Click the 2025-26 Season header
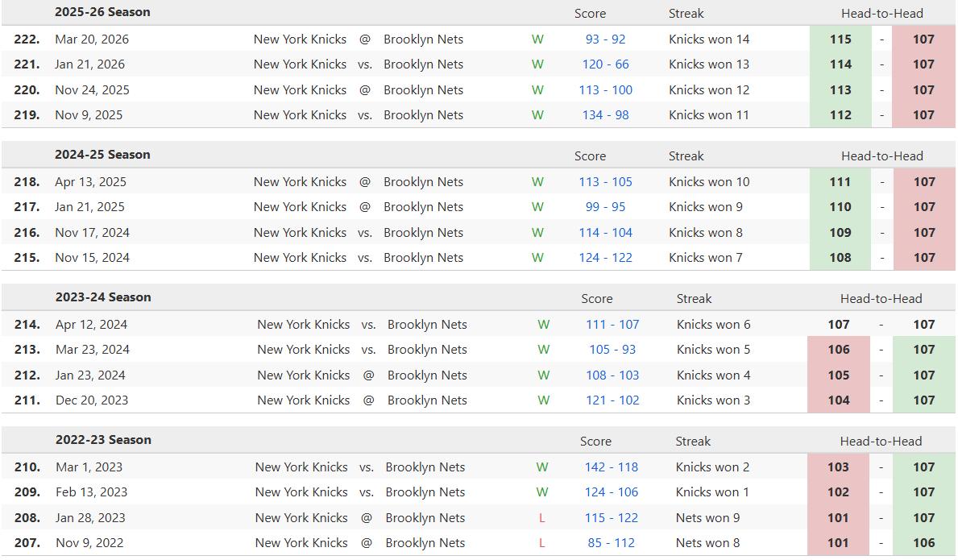 click(102, 12)
